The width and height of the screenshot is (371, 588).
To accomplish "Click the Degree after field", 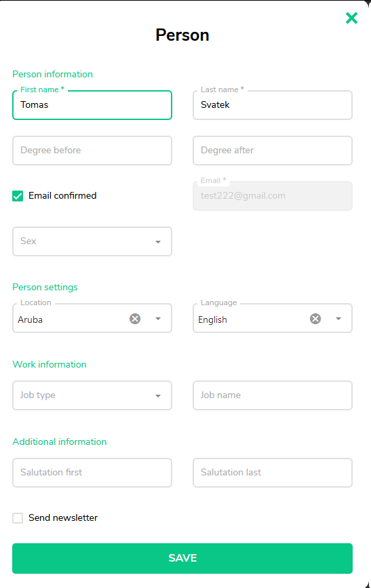I will pyautogui.click(x=273, y=151).
